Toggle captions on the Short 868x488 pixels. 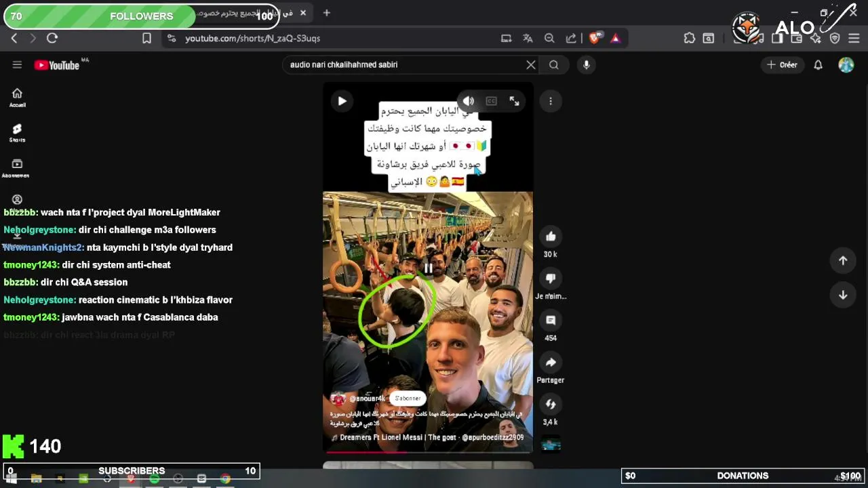[492, 101]
